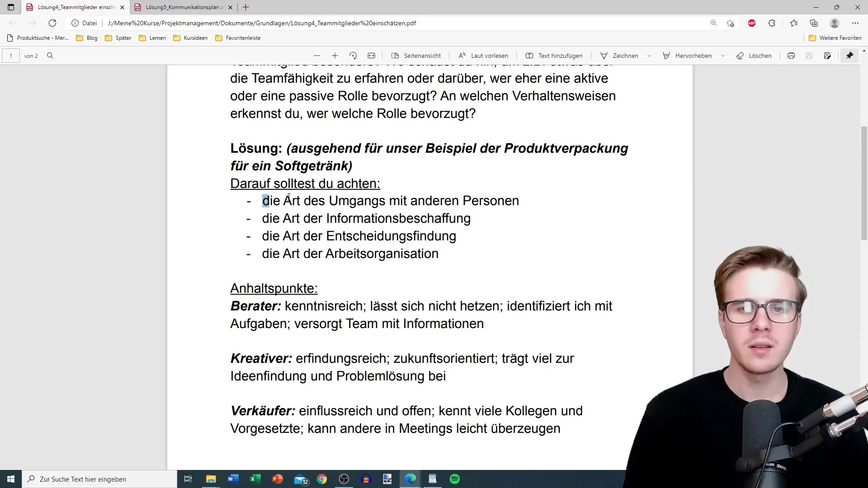
Task: Open a new browser tab
Action: tap(246, 7)
